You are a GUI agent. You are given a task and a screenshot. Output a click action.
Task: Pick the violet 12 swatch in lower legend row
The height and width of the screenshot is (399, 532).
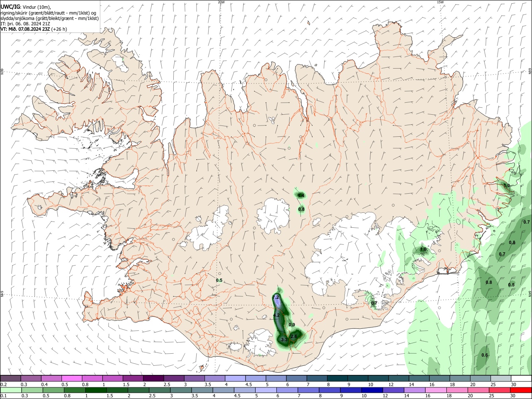pos(393,390)
